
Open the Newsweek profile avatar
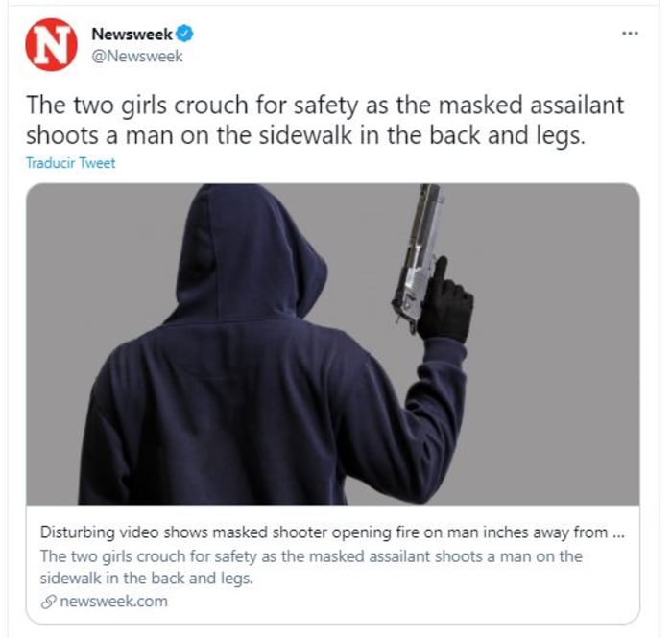coord(51,44)
